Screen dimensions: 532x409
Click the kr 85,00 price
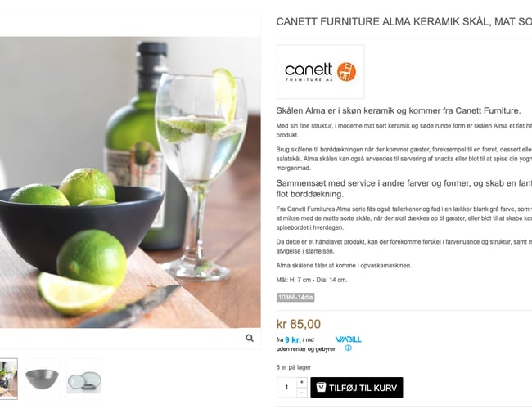[299, 323]
